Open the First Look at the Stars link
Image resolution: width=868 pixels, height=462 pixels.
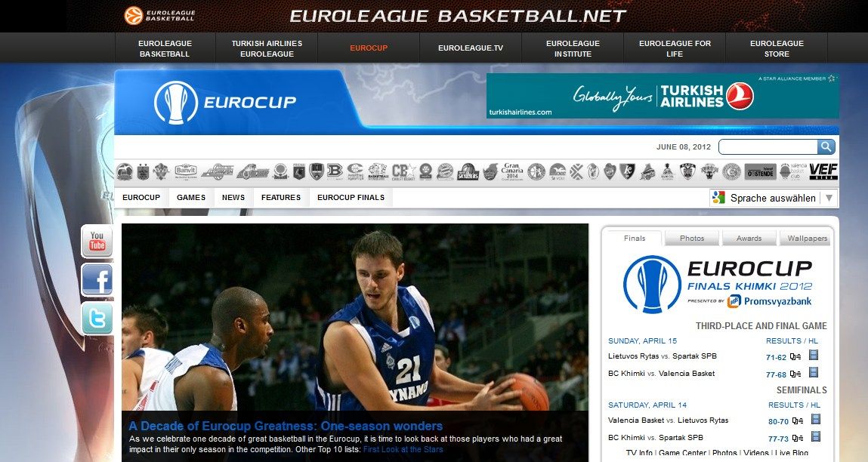[x=403, y=450]
